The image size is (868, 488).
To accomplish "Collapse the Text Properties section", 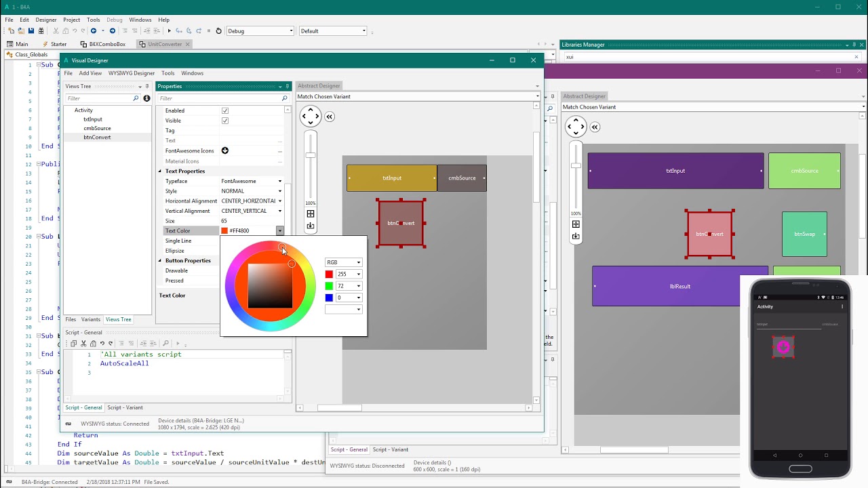I will (160, 171).
